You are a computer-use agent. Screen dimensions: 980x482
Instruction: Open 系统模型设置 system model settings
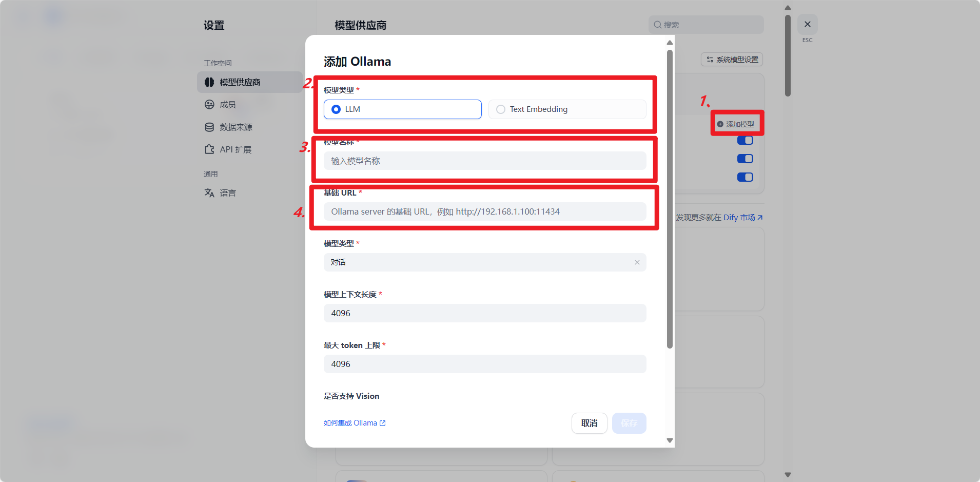(732, 60)
